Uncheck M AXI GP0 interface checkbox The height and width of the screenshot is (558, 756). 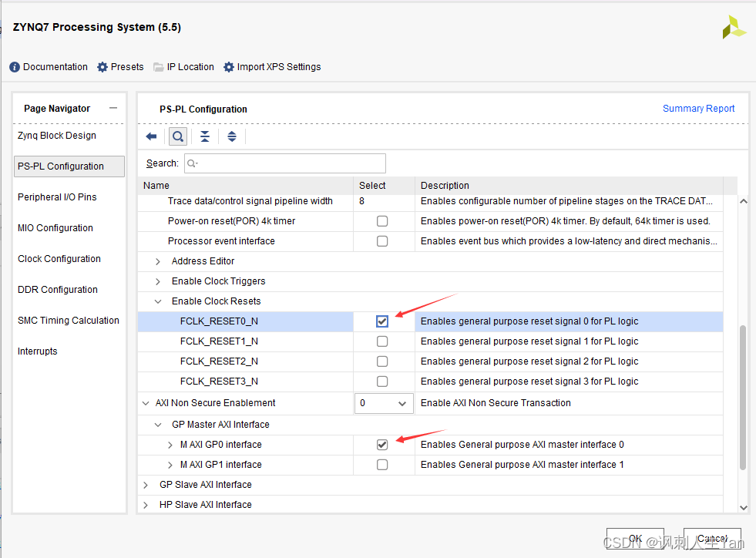tap(382, 445)
